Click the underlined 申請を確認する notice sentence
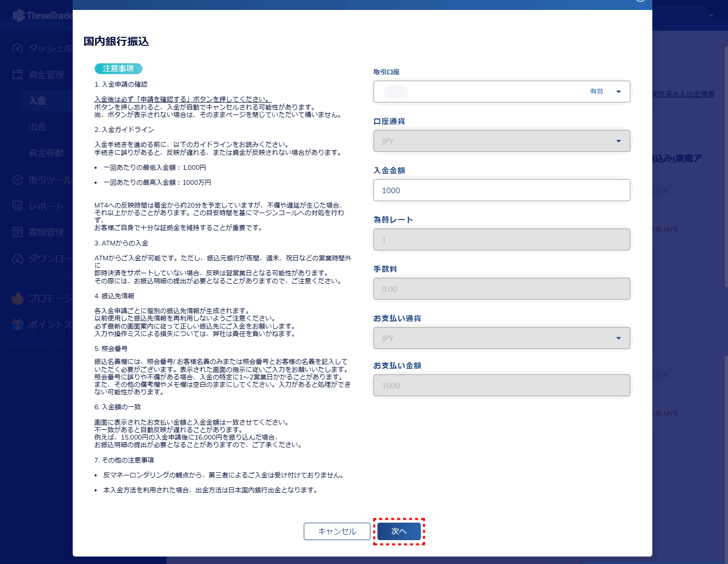This screenshot has height=564, width=728. pos(182,100)
